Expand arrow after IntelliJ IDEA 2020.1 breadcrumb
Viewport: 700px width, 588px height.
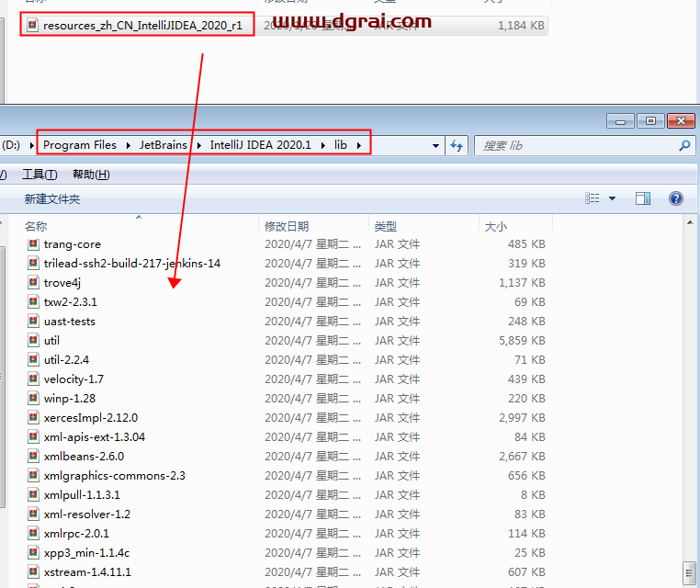point(323,145)
